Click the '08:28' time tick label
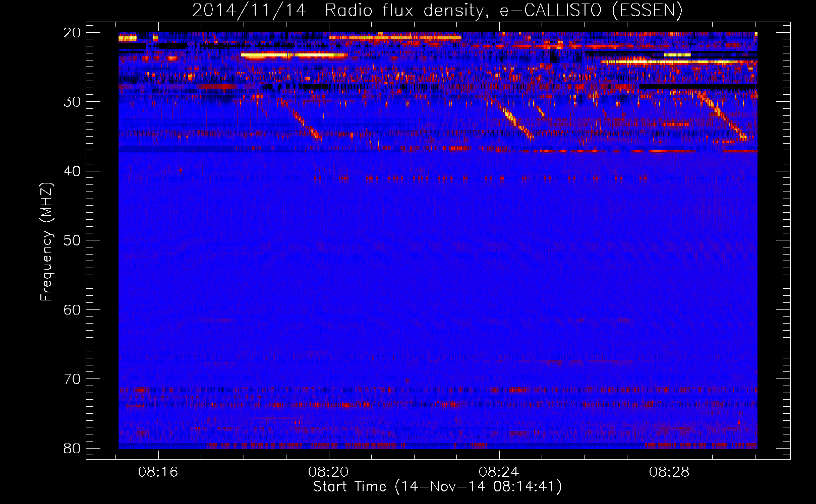 (x=670, y=472)
